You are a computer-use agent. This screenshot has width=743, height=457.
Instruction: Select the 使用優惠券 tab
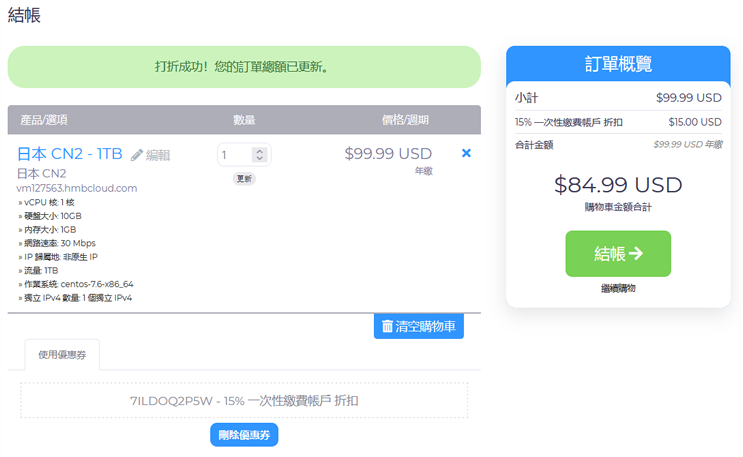(x=62, y=354)
